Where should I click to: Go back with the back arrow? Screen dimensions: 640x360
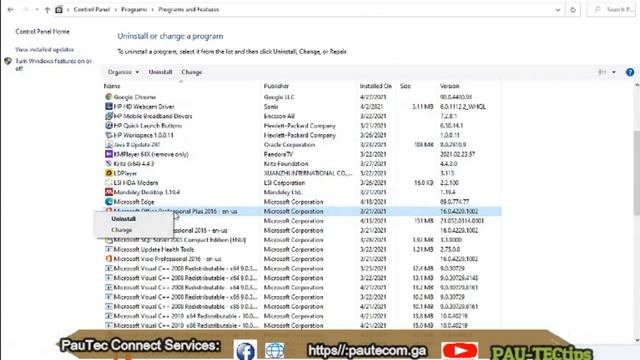pos(11,9)
